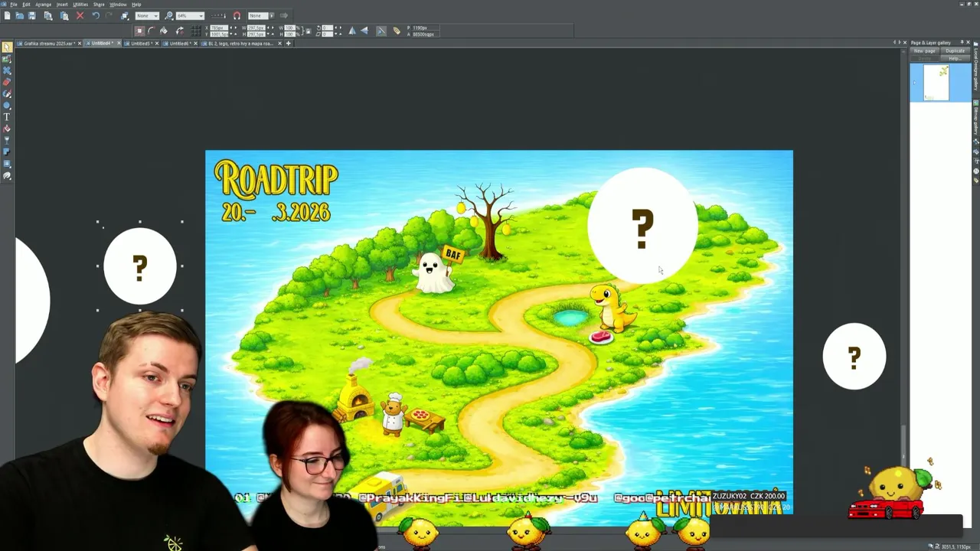Screen dimensions: 980x551
Task: Open the Help menu
Action: coord(136,5)
